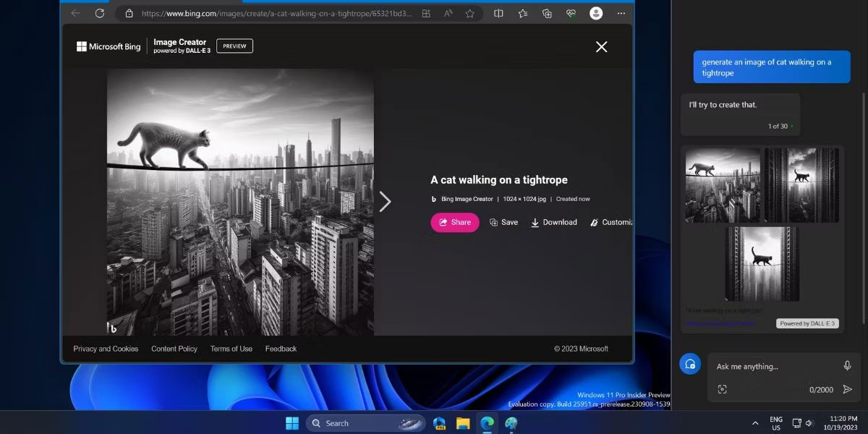868x434 pixels.
Task: Download the cat tightrope image
Action: pyautogui.click(x=554, y=223)
